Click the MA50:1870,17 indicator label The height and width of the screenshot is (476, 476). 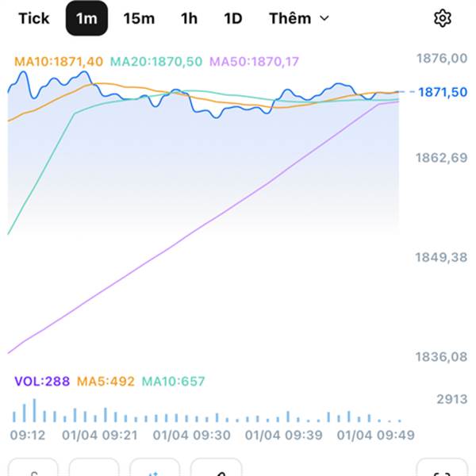(x=255, y=61)
